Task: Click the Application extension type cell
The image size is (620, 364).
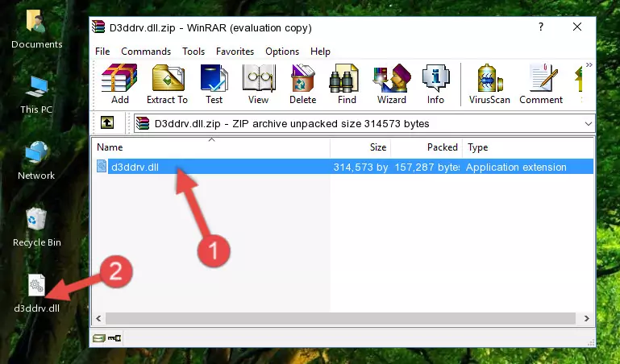Action: point(516,167)
